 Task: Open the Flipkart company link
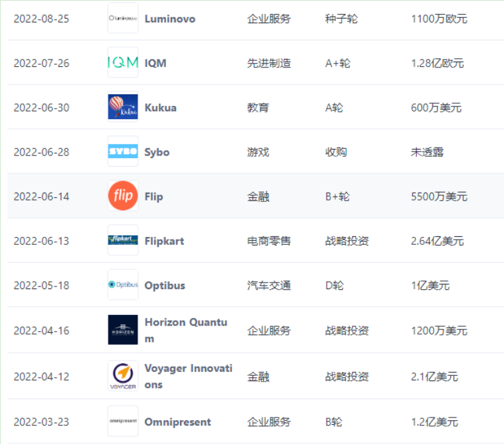164,241
